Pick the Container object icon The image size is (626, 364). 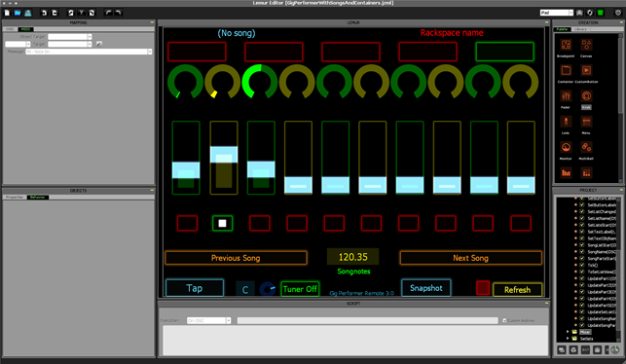[x=566, y=70]
